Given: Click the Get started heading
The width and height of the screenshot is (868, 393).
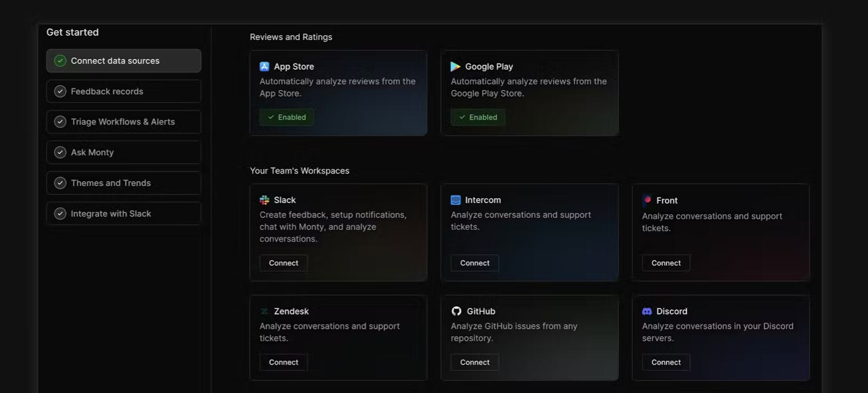Looking at the screenshot, I should click(x=73, y=32).
